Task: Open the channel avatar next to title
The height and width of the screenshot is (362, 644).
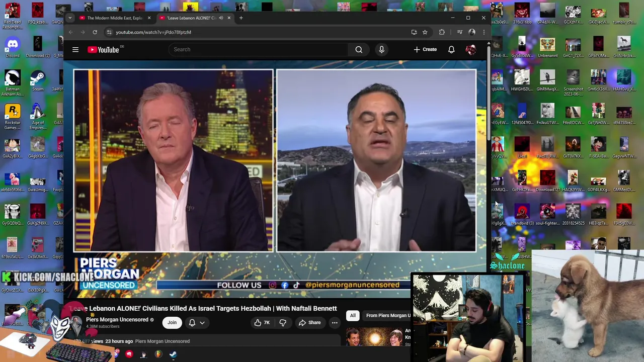Action: click(x=76, y=322)
